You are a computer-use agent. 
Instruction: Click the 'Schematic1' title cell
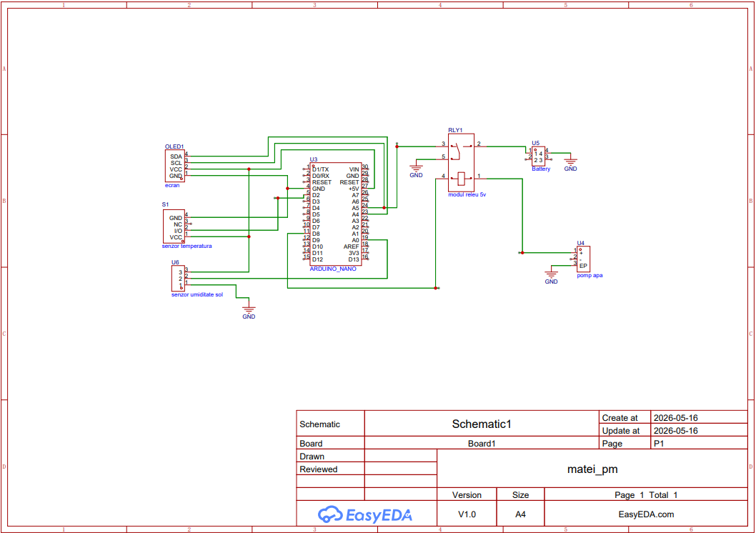tap(482, 424)
